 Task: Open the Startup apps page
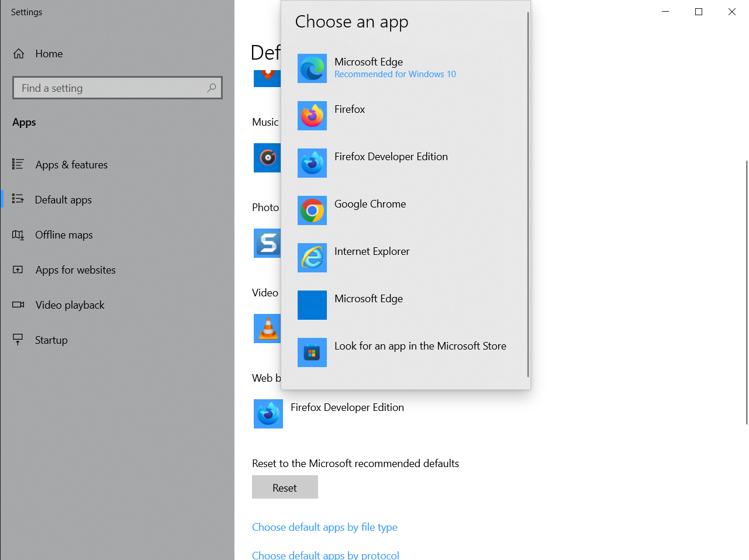click(x=51, y=340)
